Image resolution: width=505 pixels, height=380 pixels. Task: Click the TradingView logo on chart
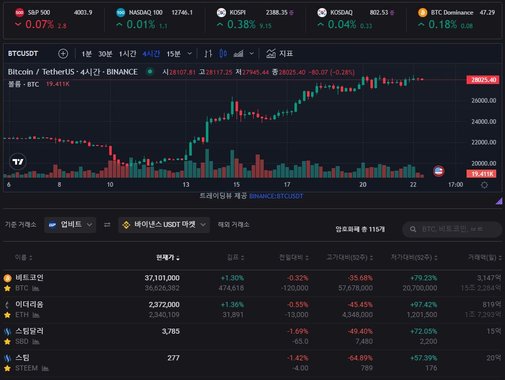18,162
